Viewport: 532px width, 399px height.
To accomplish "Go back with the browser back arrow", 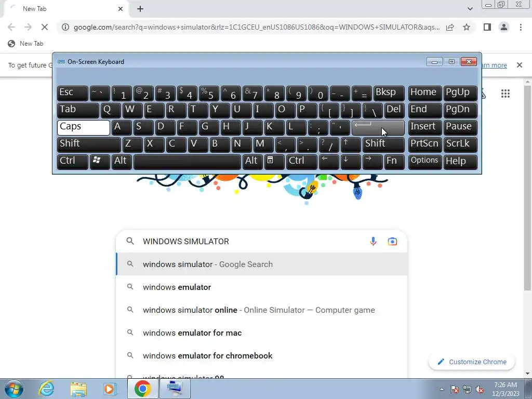I will (11, 27).
